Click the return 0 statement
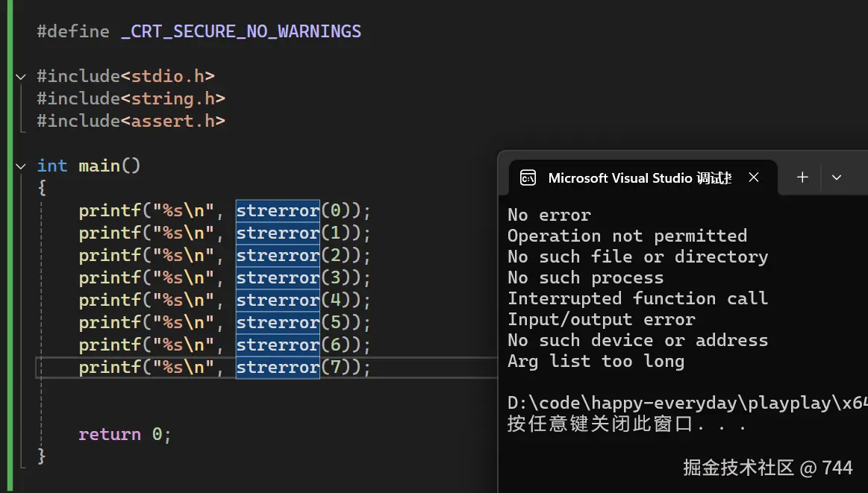 click(x=125, y=434)
